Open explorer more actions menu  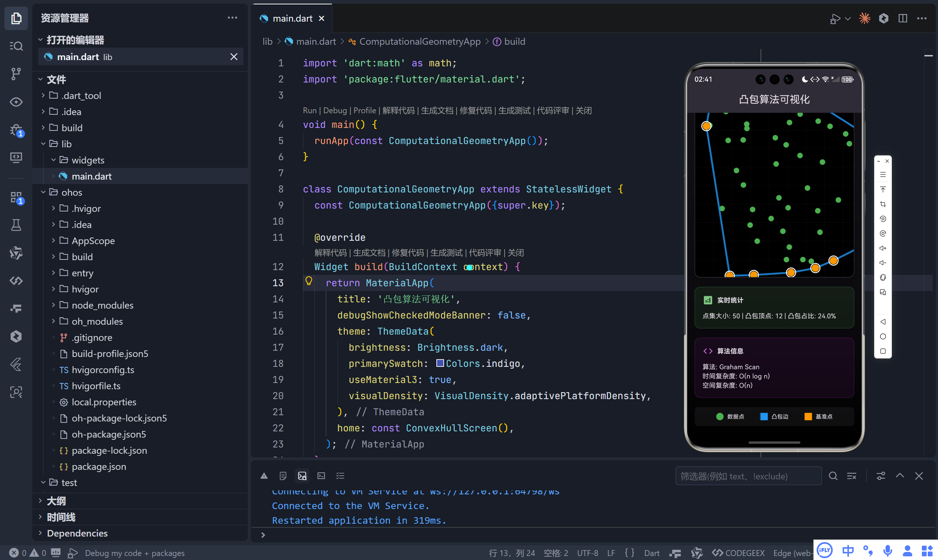tap(232, 18)
